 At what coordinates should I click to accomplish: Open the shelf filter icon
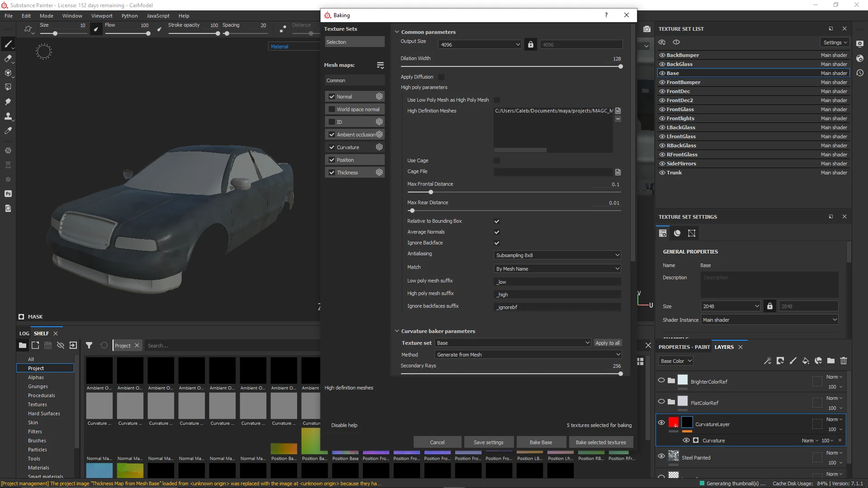point(89,346)
